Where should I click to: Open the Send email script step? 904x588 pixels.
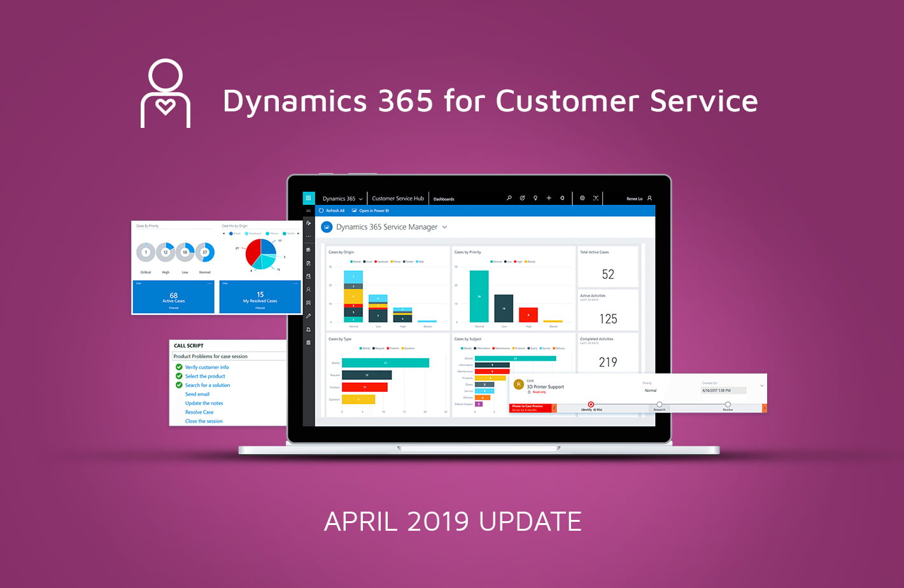coord(197,394)
